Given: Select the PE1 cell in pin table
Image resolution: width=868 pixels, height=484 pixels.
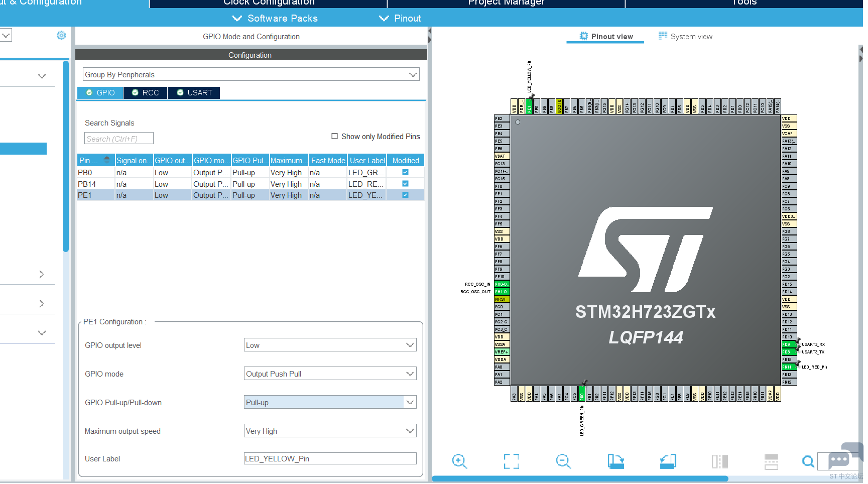Looking at the screenshot, I should pos(95,195).
